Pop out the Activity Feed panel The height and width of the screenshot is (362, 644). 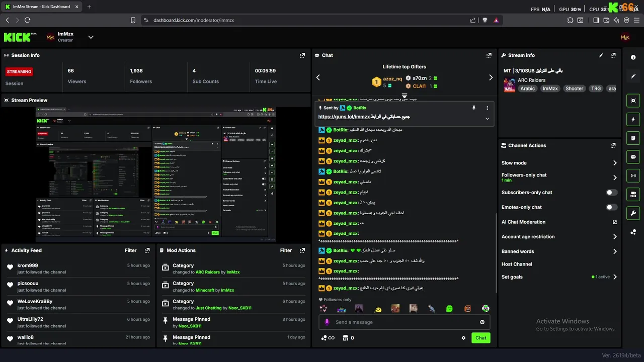[x=147, y=250]
